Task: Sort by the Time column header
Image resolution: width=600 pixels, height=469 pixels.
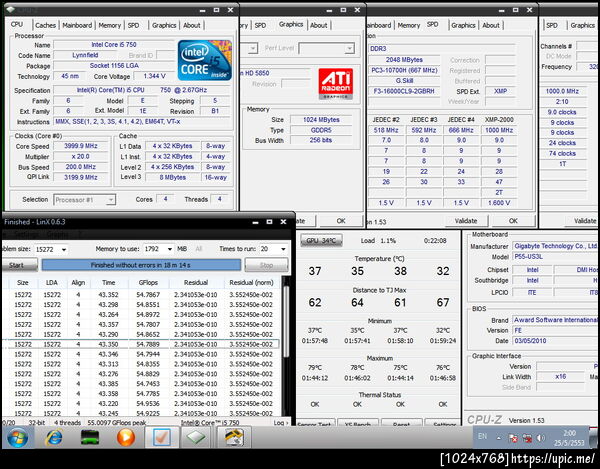Action: pyautogui.click(x=109, y=283)
